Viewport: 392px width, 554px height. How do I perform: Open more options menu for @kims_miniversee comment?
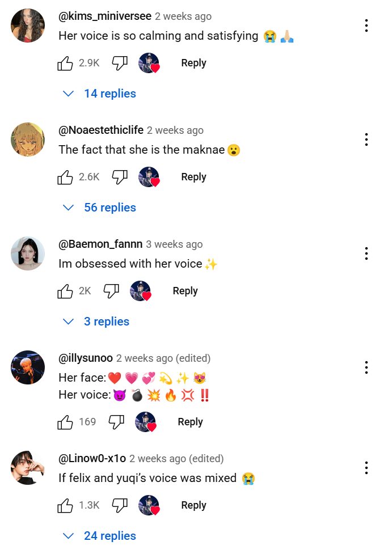point(367,26)
